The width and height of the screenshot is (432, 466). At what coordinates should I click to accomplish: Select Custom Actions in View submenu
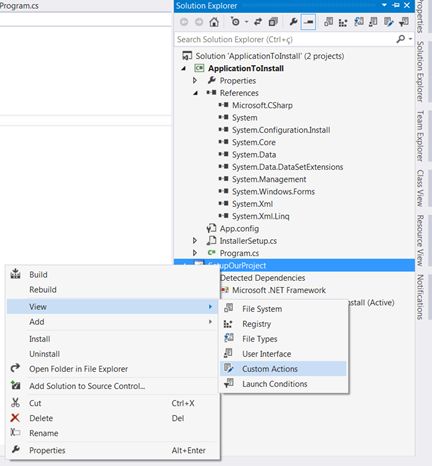point(283,369)
